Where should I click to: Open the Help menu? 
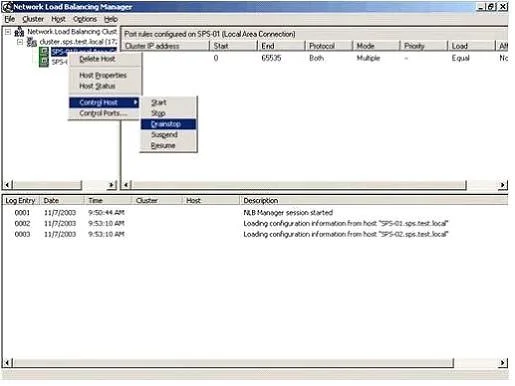click(110, 19)
